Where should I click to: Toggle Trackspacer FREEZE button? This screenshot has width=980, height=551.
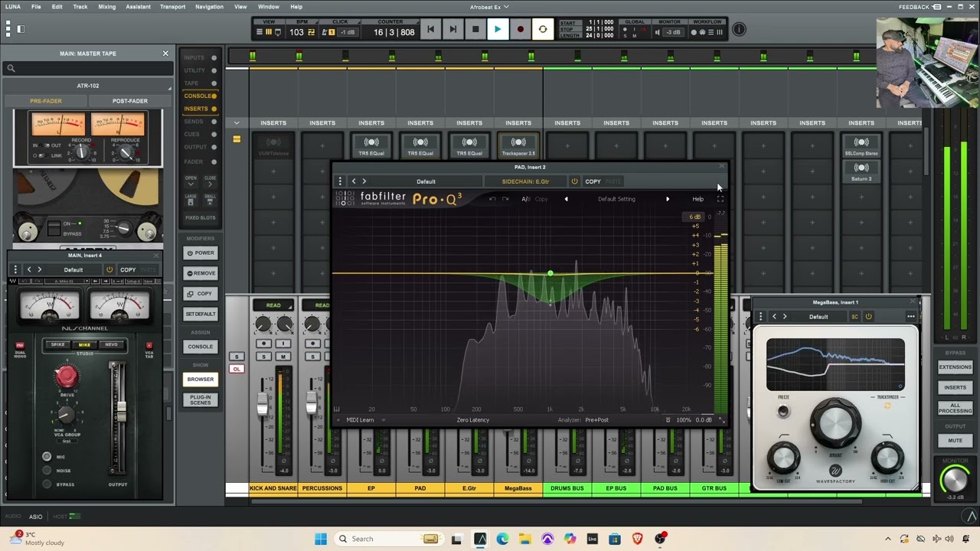(x=782, y=411)
